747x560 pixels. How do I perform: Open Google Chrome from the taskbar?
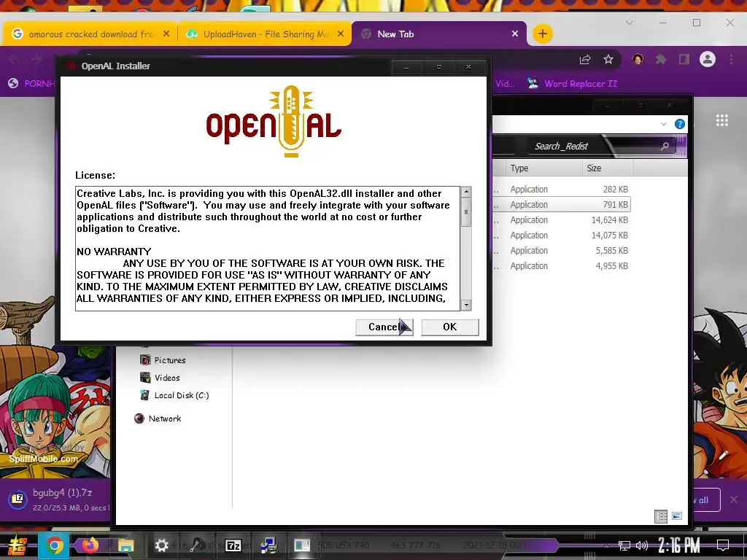[54, 545]
